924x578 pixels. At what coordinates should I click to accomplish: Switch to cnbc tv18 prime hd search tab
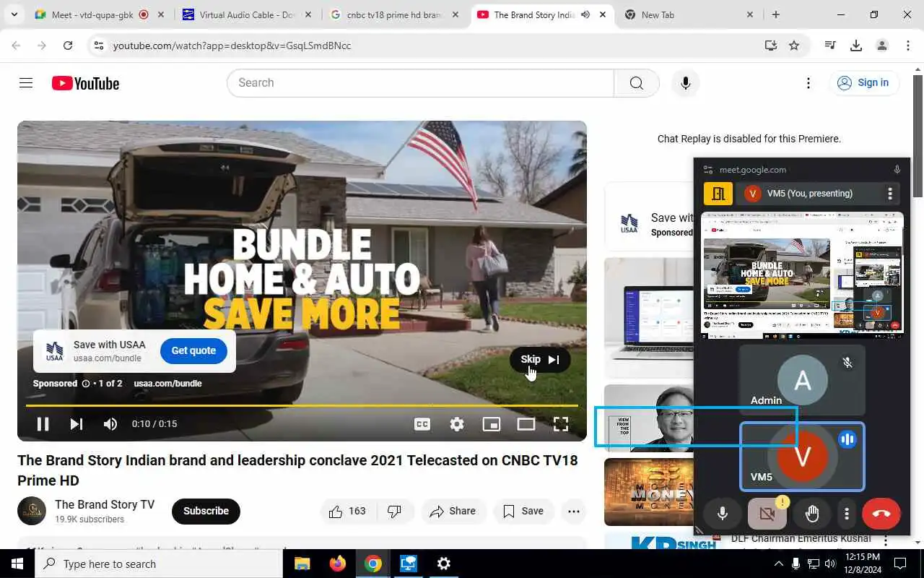[396, 14]
